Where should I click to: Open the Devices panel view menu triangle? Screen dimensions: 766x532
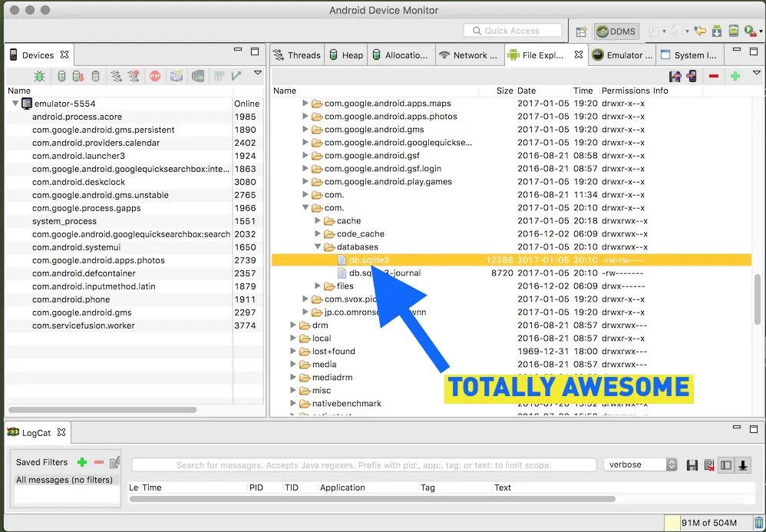257,73
